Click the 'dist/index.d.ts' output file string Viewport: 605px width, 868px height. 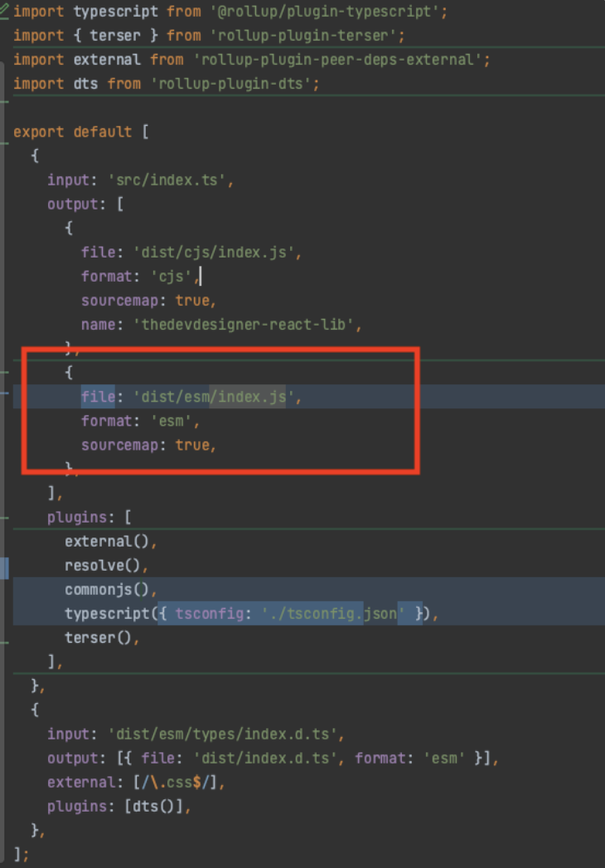pos(265,758)
